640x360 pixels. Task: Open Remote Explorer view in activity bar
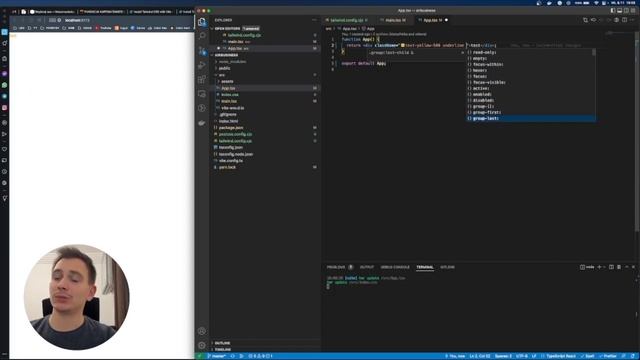[x=202, y=94]
